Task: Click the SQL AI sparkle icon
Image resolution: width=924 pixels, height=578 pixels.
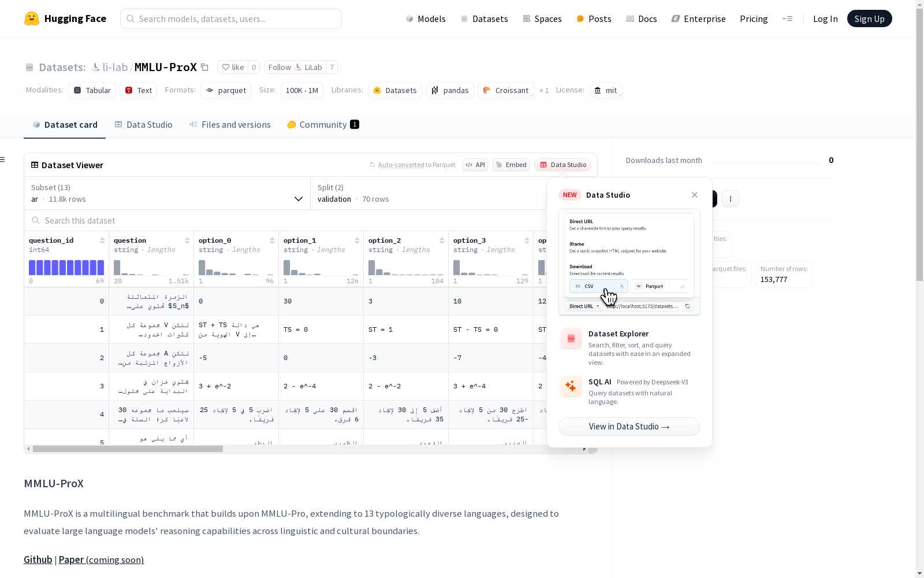Action: point(571,386)
